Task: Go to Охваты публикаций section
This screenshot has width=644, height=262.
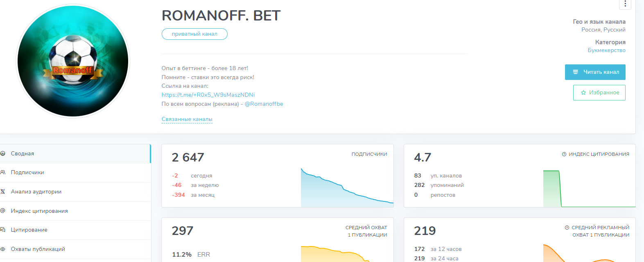Action: pyautogui.click(x=38, y=249)
